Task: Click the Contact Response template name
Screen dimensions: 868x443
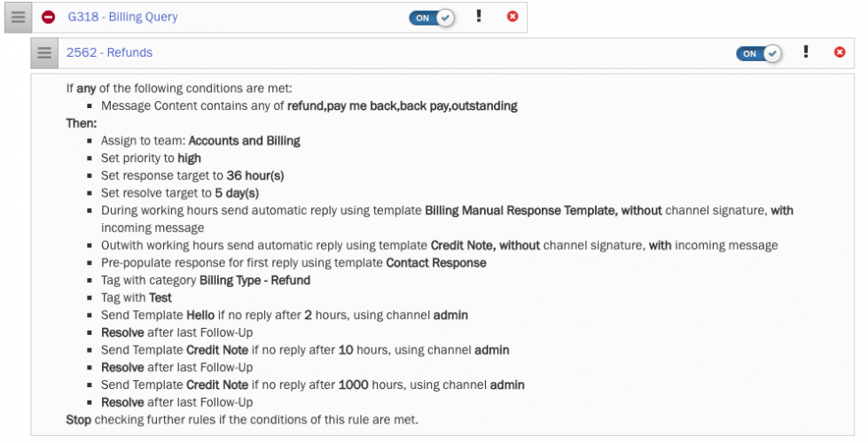Action: (436, 263)
